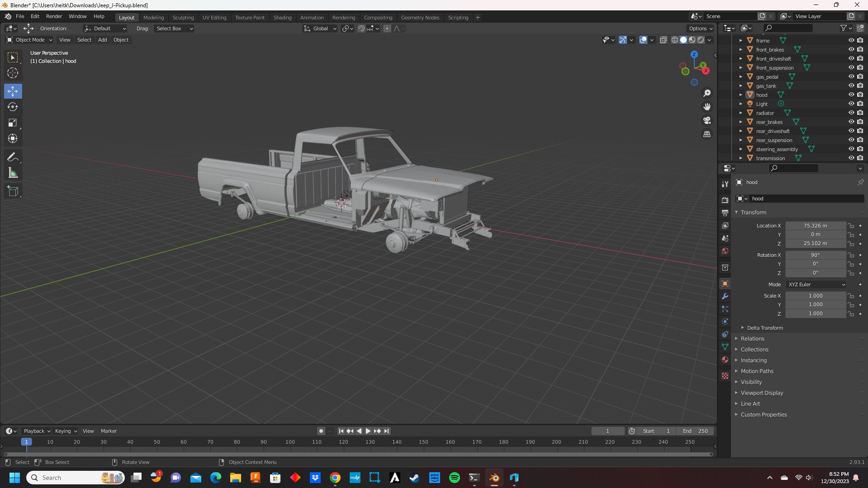Viewport: 868px width, 488px height.
Task: Switch to the Shading workspace tab
Action: (282, 18)
